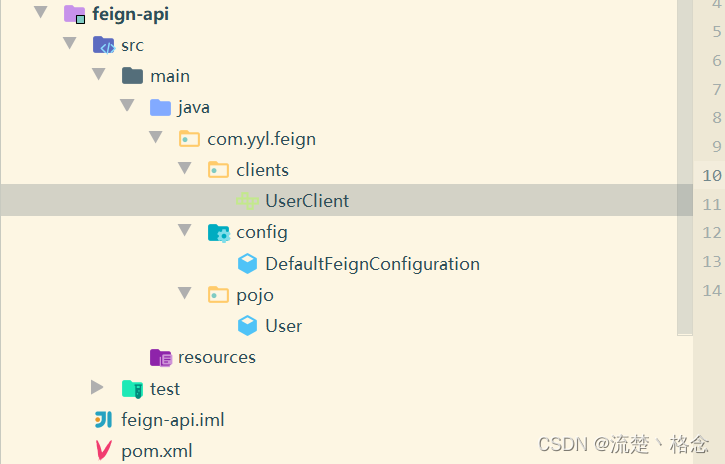Collapse the clients package arrow
The height and width of the screenshot is (464, 725).
[x=185, y=168]
